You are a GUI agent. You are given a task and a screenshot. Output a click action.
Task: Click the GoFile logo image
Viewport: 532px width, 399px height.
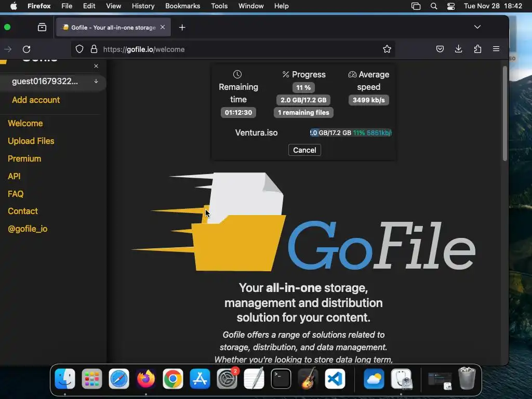click(303, 221)
